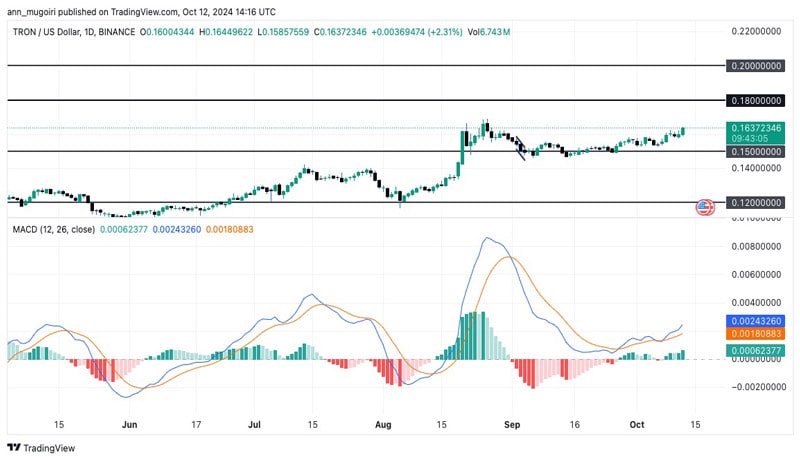This screenshot has height=460, width=800.
Task: Click the horizontal line at 0.20 level
Action: [366, 66]
